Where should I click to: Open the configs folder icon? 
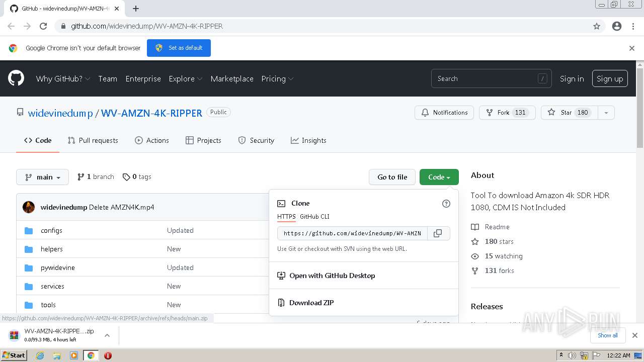(x=29, y=230)
